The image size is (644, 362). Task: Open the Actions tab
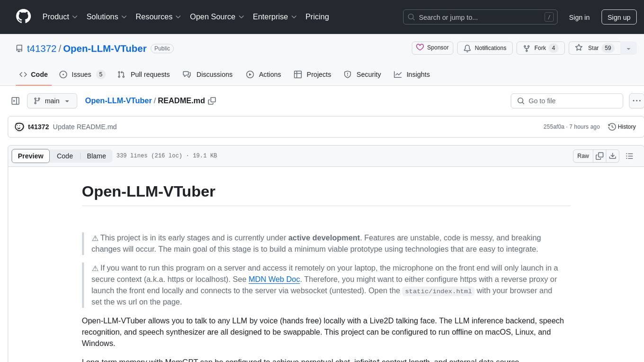[264, 74]
